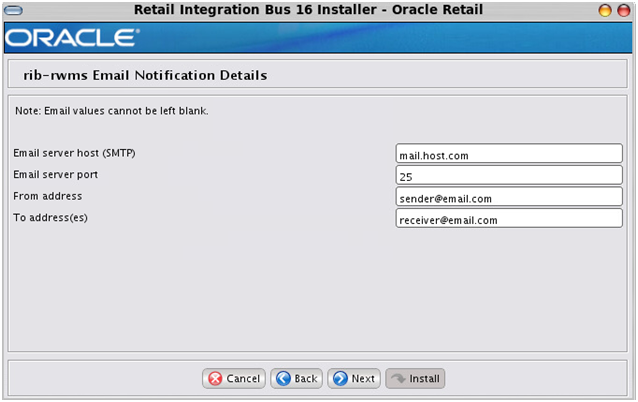Viewport: 638px width, 402px height.
Task: Click the 'Email server port' label
Action: 55,175
